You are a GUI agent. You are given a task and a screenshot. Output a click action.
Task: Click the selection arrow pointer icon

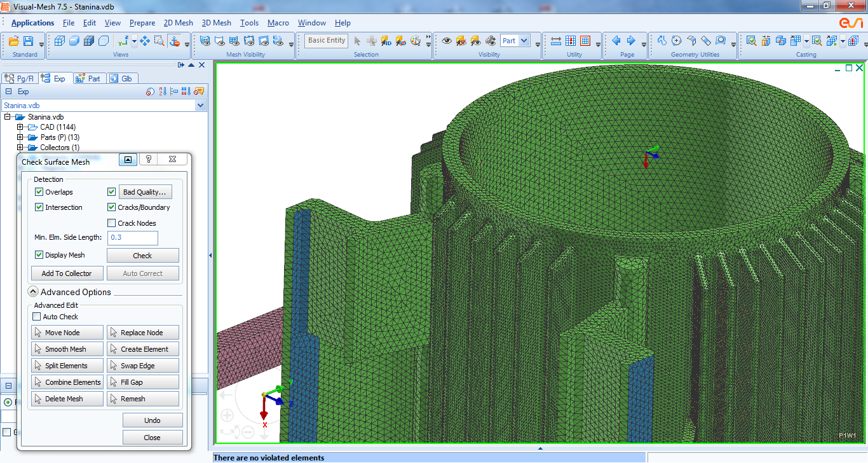coord(357,41)
